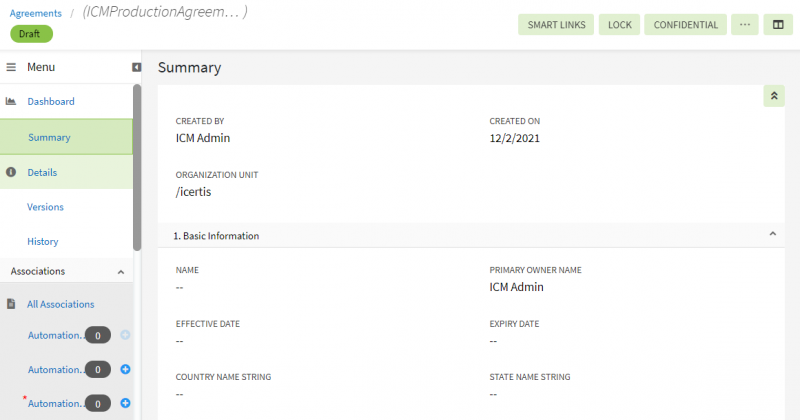This screenshot has height=420, width=800.
Task: Toggle the split panel view icon
Action: [777, 25]
